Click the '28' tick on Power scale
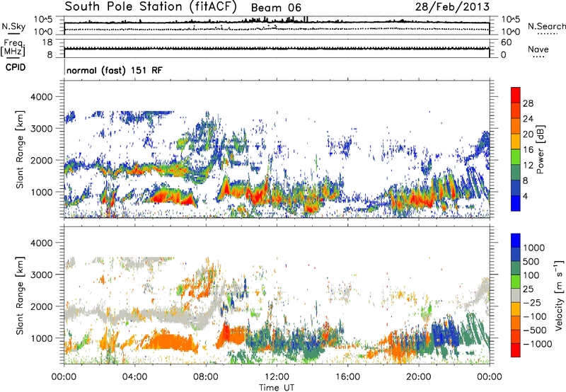The image size is (566, 392). (x=528, y=103)
